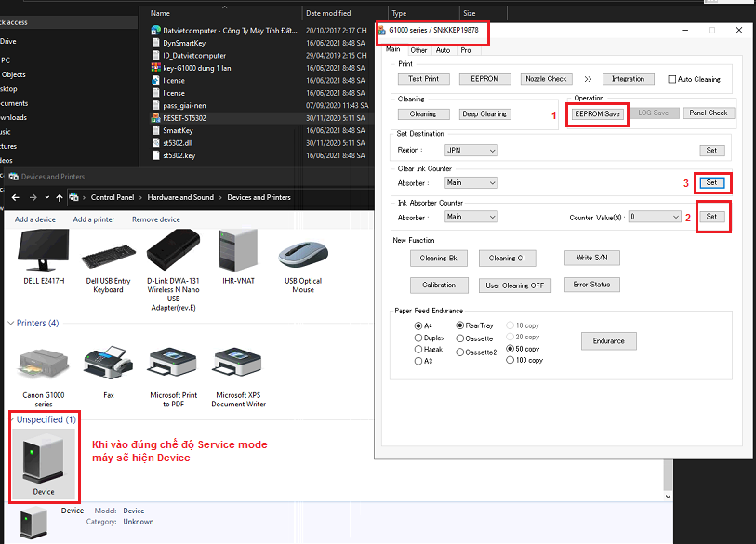Switch to the Auto tab
The height and width of the screenshot is (544, 756).
[443, 50]
